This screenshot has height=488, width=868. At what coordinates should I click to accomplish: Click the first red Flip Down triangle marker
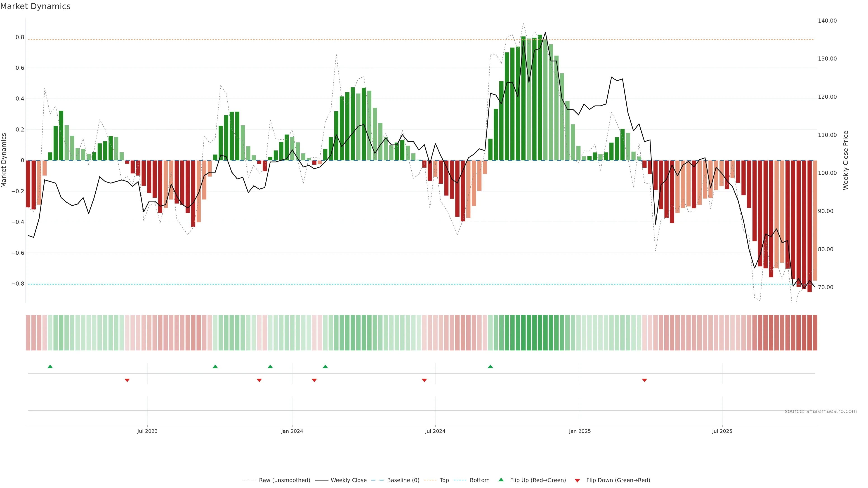(x=127, y=380)
